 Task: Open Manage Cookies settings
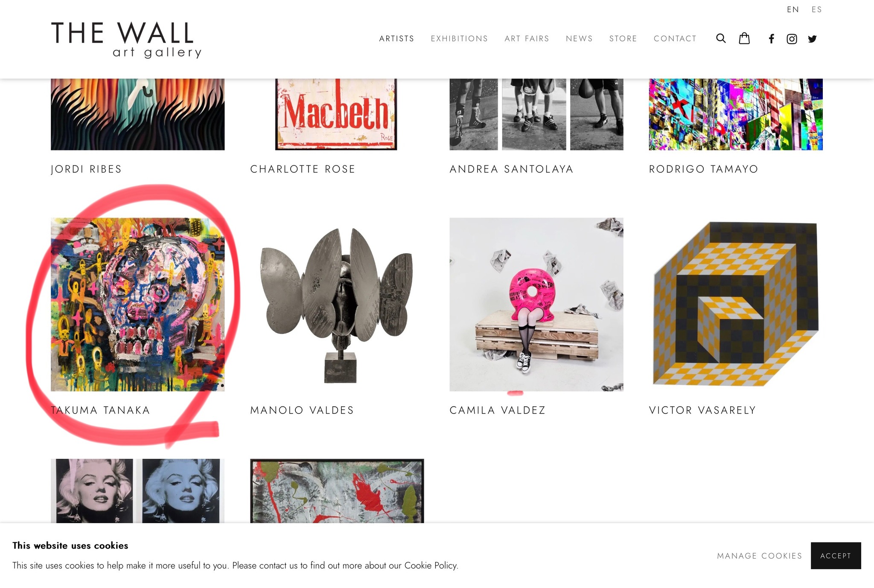(x=759, y=556)
